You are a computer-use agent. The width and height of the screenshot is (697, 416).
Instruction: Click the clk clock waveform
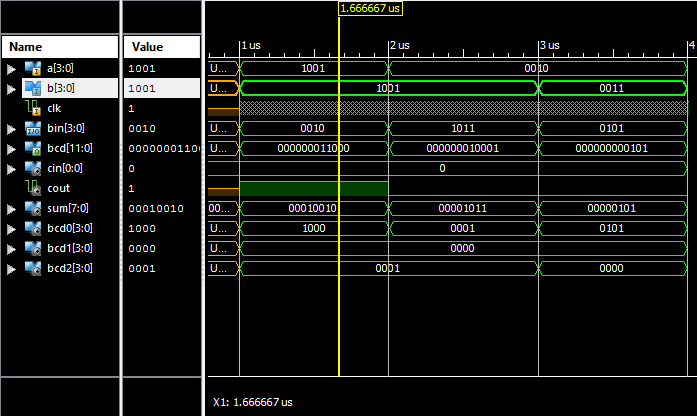click(463, 108)
